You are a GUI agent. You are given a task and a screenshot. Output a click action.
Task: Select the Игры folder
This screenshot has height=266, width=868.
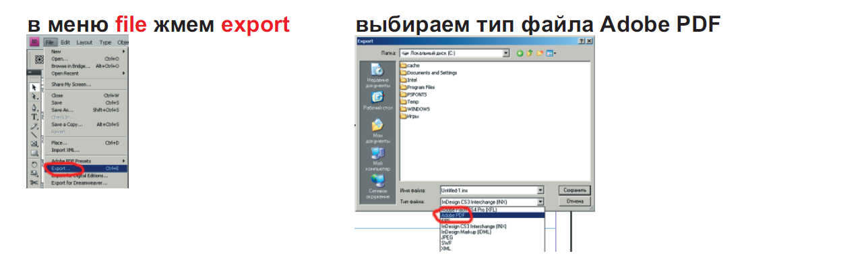click(x=410, y=116)
